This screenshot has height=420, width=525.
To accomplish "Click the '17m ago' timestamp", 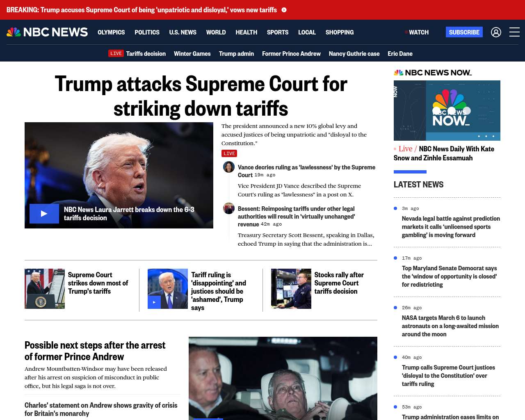I will [412, 258].
